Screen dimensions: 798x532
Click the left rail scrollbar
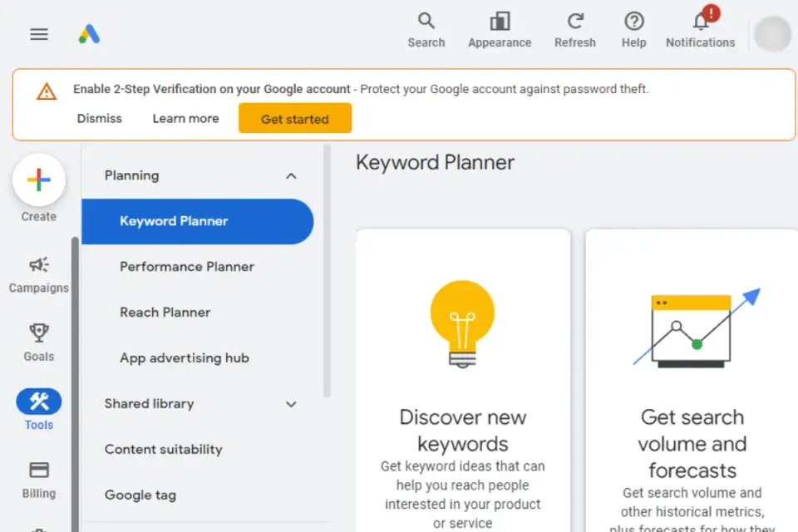point(75,384)
